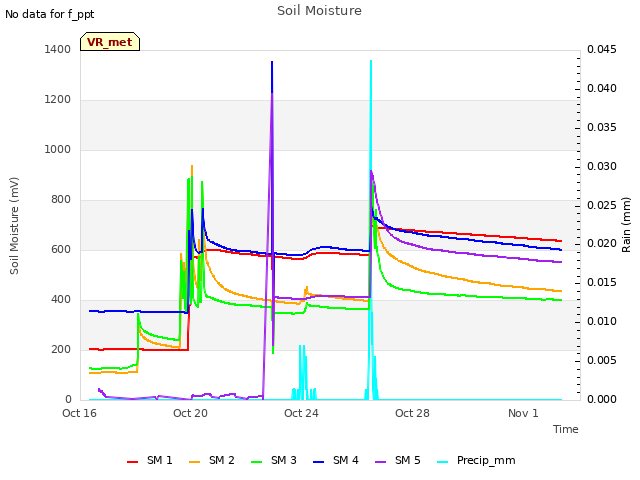Click the blue SM 4 spike peak

click(272, 62)
